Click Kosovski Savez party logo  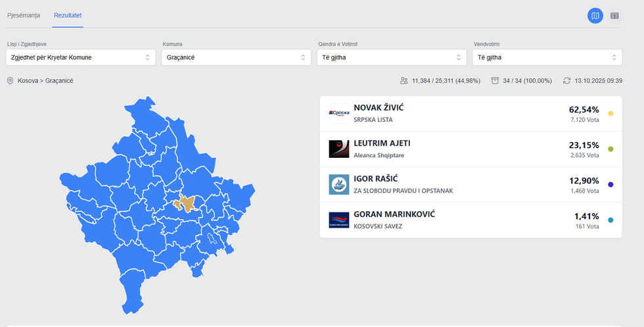click(x=338, y=220)
